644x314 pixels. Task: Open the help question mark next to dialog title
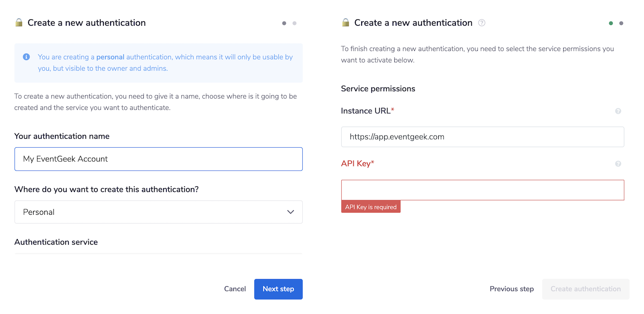482,23
